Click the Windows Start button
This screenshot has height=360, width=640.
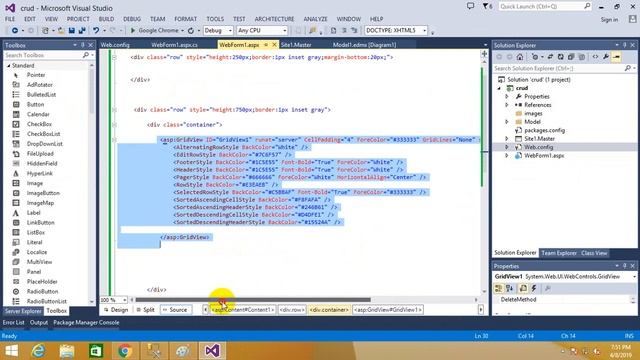point(11,351)
